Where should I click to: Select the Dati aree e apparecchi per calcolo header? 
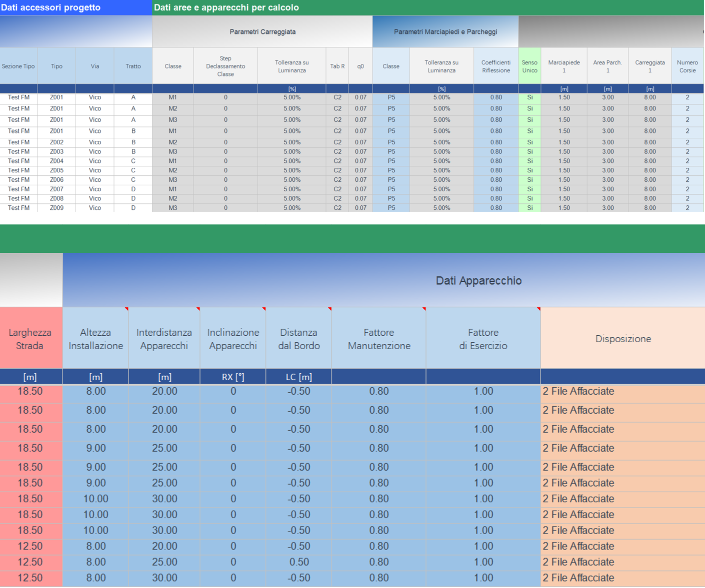[x=226, y=7]
